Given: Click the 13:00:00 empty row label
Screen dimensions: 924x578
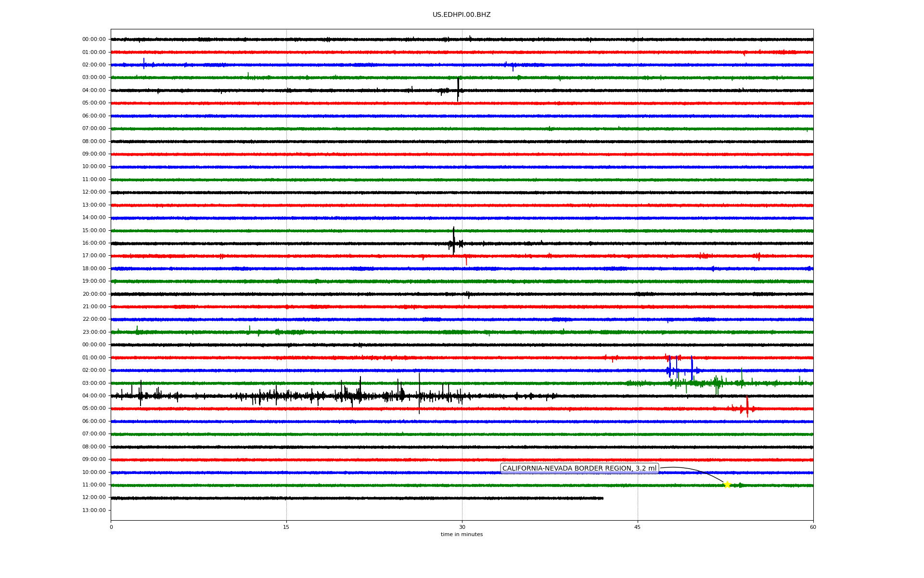Looking at the screenshot, I should [94, 510].
